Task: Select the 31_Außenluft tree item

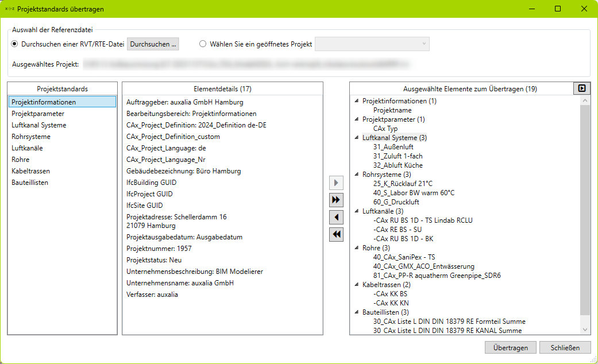Action: click(x=393, y=147)
